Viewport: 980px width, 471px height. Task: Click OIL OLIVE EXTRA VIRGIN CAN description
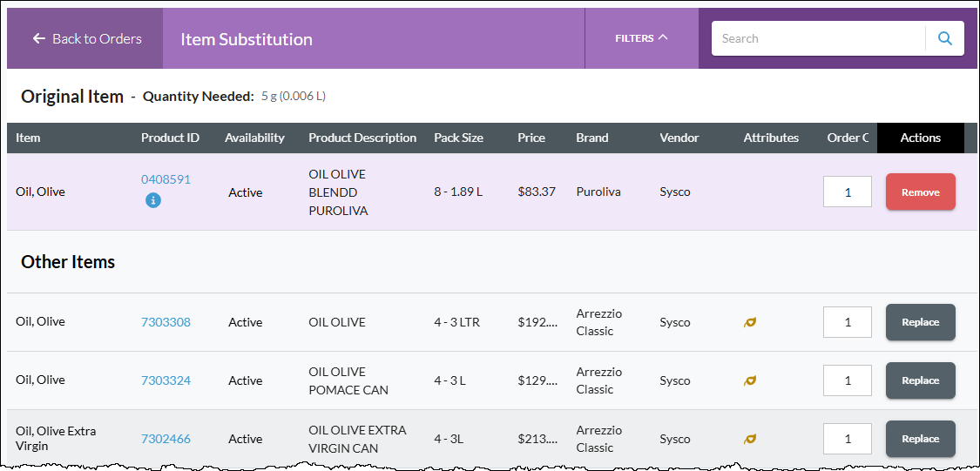357,439
